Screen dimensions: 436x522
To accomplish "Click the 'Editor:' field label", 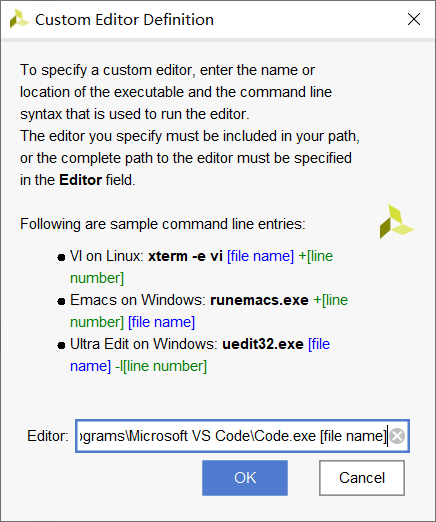I will pyautogui.click(x=48, y=436).
